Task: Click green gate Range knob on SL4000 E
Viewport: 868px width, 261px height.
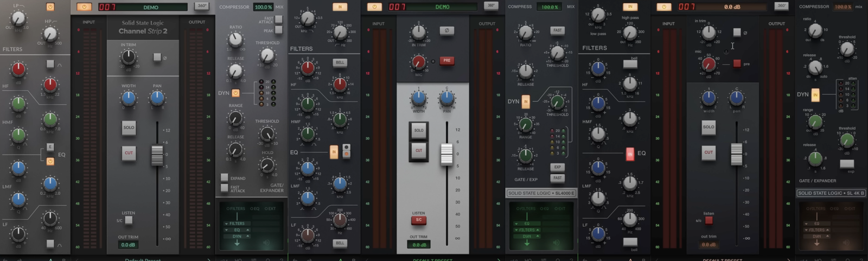Action: click(x=525, y=125)
